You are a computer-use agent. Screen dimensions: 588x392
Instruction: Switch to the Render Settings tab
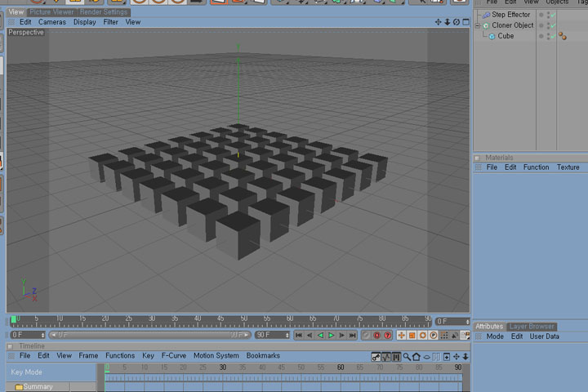pyautogui.click(x=104, y=12)
